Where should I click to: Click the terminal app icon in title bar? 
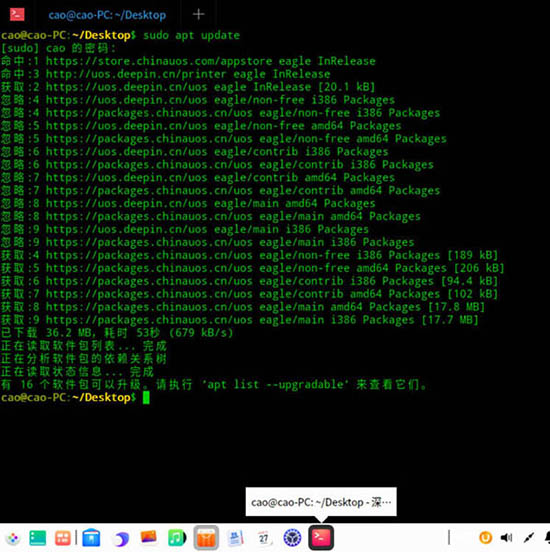[x=17, y=14]
